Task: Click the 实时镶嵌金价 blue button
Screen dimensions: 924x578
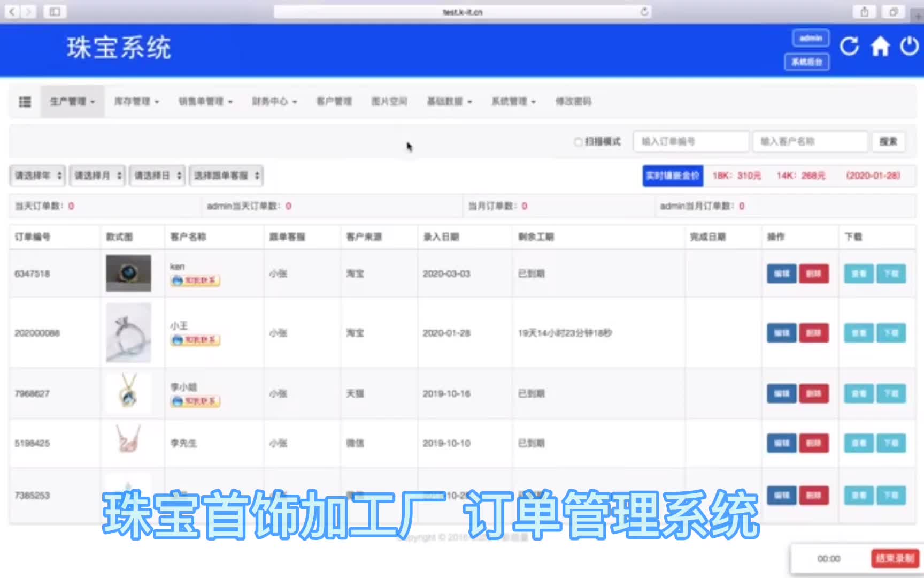Action: (x=673, y=176)
